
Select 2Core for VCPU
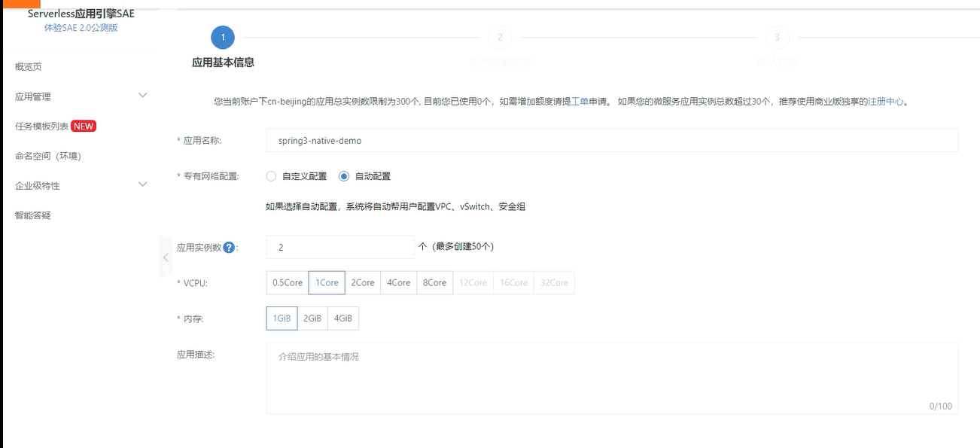click(x=362, y=282)
